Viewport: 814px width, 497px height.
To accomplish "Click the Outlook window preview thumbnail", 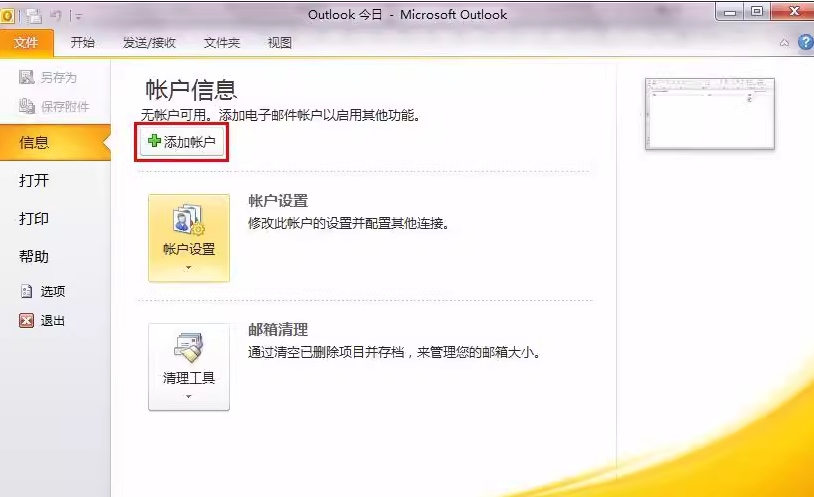I will [709, 114].
